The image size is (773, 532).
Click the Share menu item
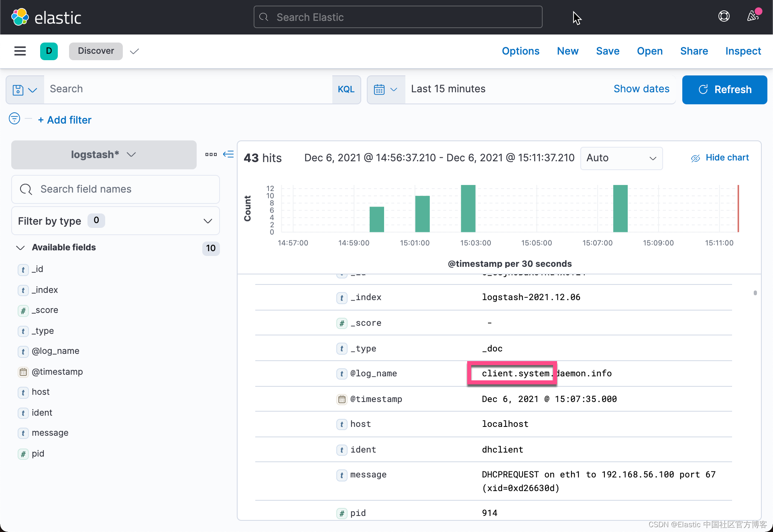click(694, 51)
